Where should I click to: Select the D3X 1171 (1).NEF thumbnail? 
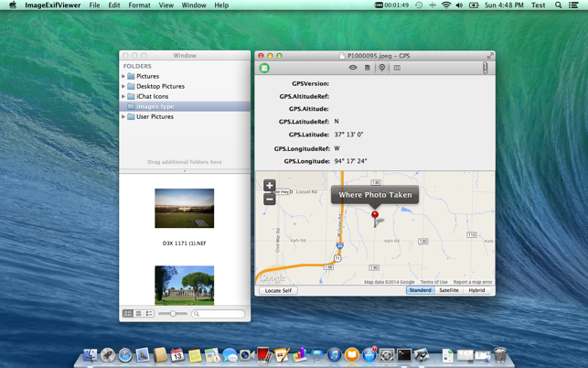pyautogui.click(x=185, y=209)
